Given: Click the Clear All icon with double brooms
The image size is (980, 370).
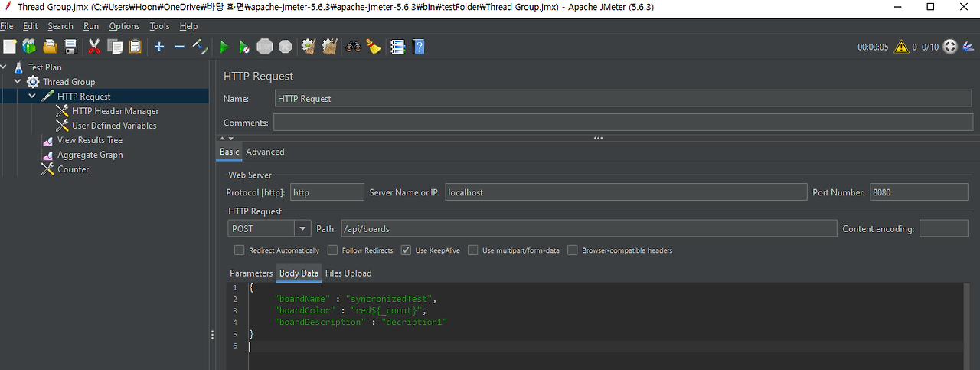Looking at the screenshot, I should [x=330, y=47].
